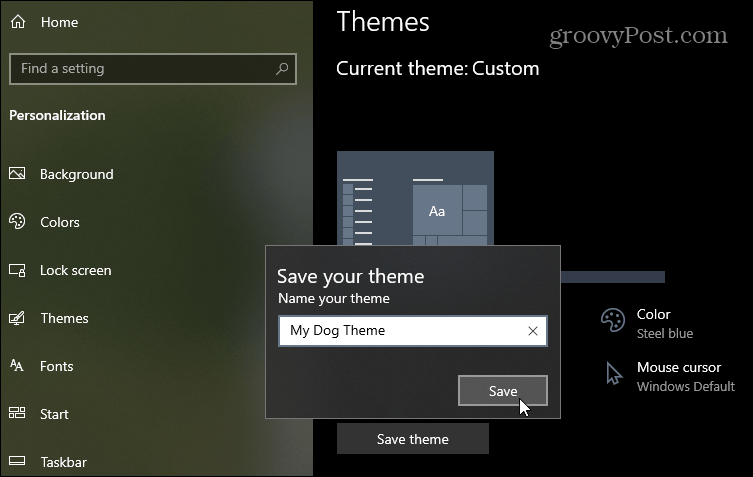Open Home settings label
The height and width of the screenshot is (477, 753).
pos(59,22)
